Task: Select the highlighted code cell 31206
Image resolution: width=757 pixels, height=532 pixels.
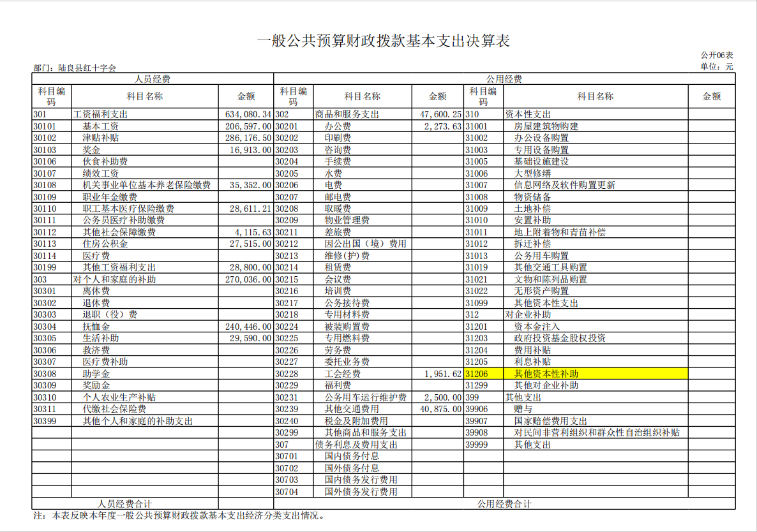Action: 483,374
